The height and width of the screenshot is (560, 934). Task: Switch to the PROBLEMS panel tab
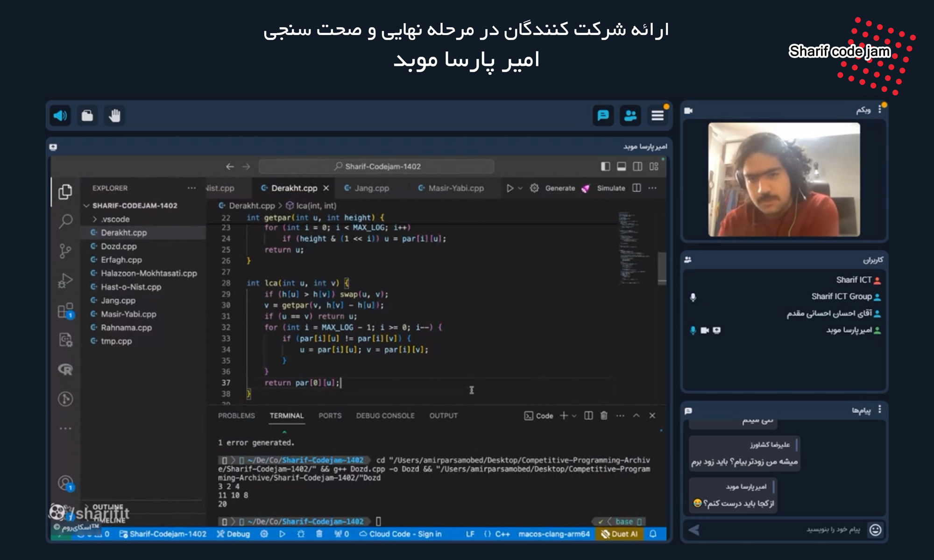(236, 415)
